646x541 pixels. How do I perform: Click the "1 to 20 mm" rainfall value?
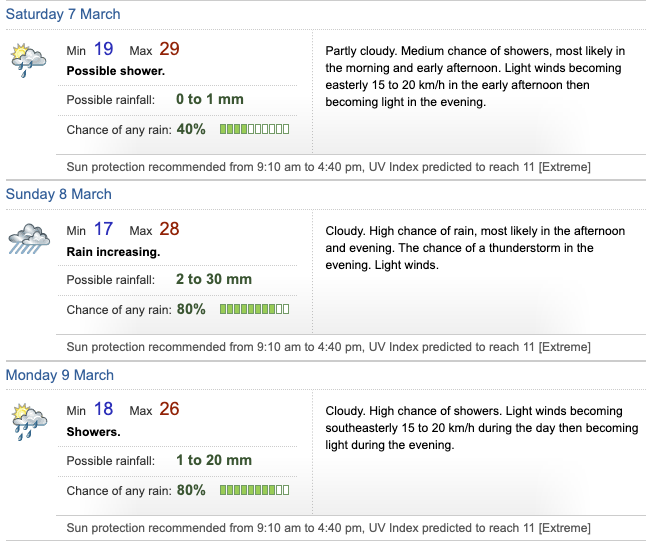pyautogui.click(x=214, y=460)
